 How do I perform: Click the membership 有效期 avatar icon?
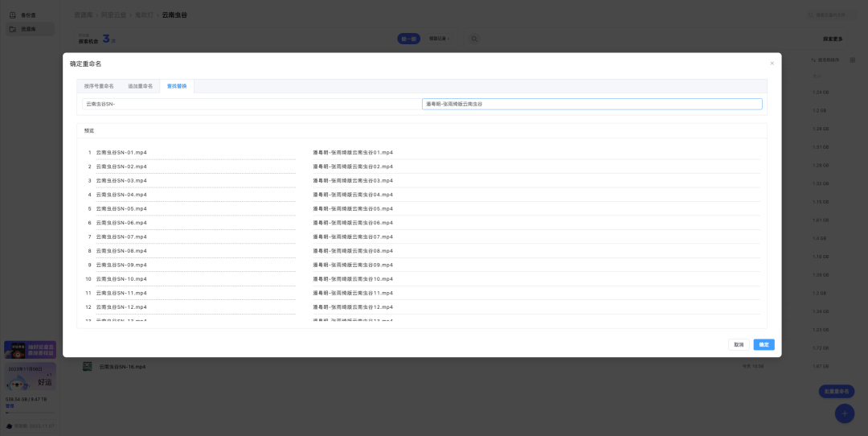point(10,426)
